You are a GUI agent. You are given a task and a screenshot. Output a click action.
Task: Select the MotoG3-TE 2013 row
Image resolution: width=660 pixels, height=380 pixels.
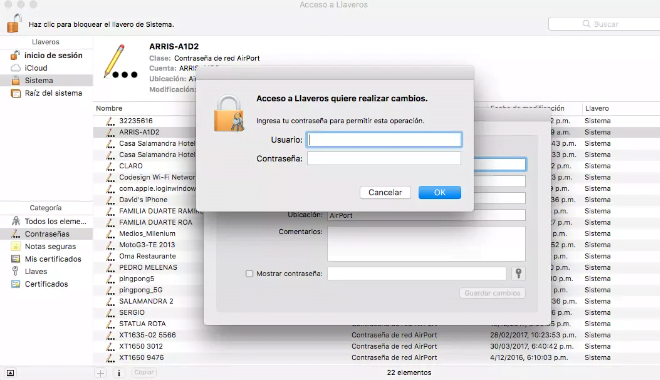(377, 244)
